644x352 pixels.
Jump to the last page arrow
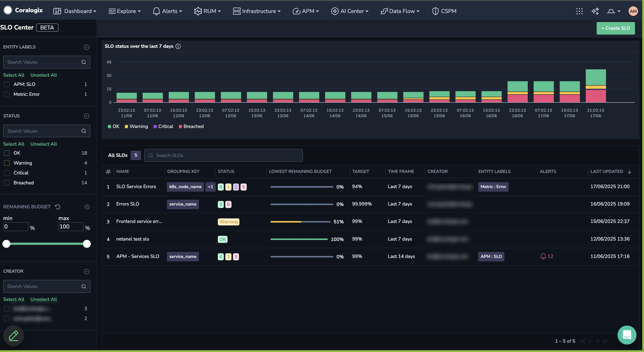tap(605, 341)
